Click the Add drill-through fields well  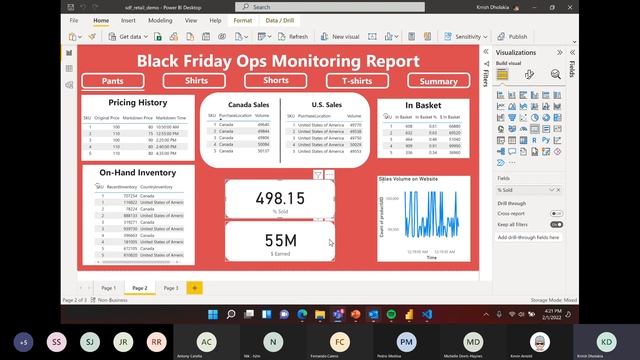click(529, 237)
